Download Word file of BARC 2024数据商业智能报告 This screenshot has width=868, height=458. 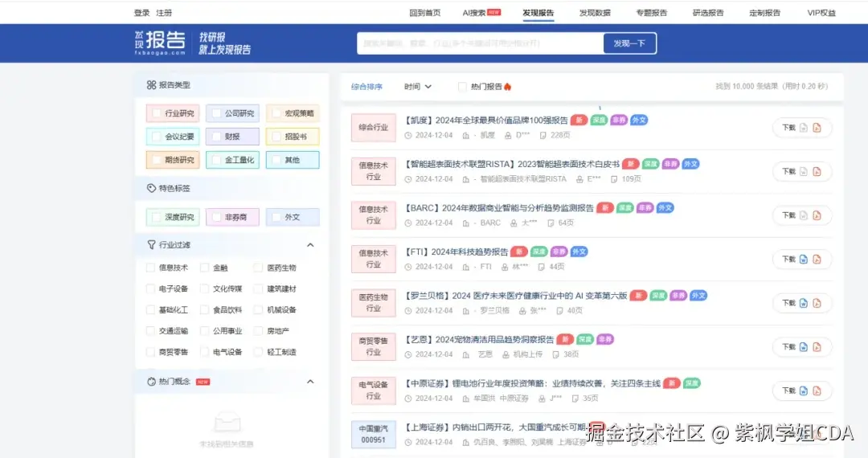pos(803,215)
